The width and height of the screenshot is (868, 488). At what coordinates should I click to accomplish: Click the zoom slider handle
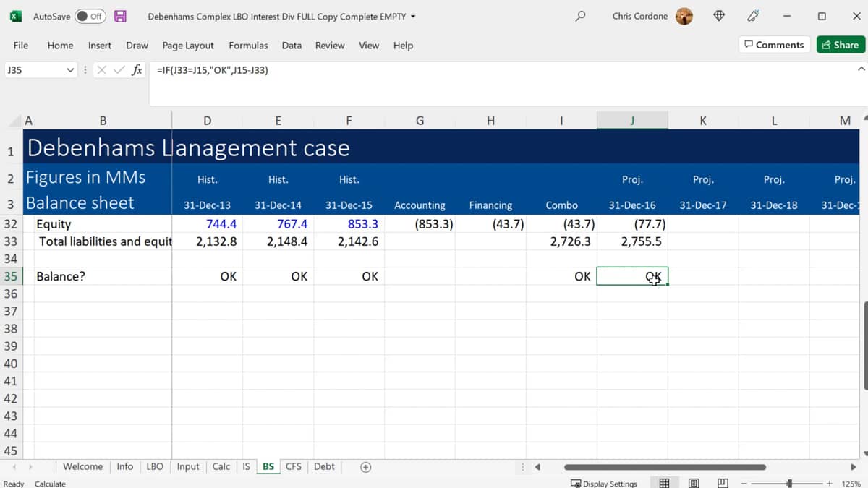[789, 483]
